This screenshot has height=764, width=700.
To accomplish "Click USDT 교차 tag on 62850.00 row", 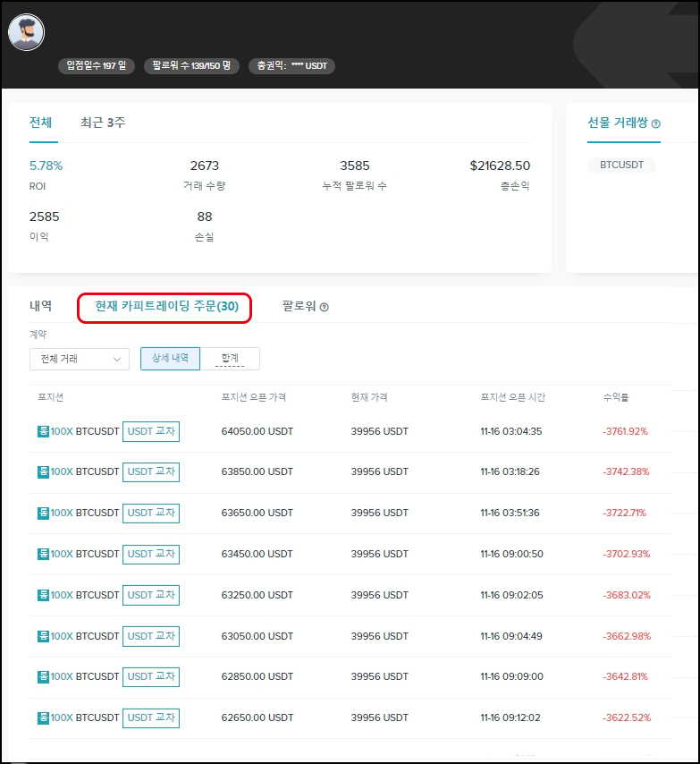I will click(151, 676).
